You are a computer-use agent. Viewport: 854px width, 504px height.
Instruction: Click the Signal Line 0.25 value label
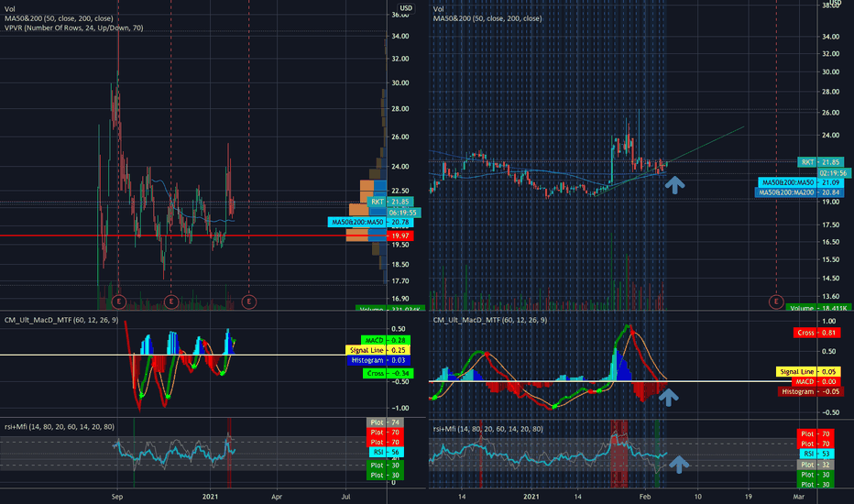tap(378, 350)
